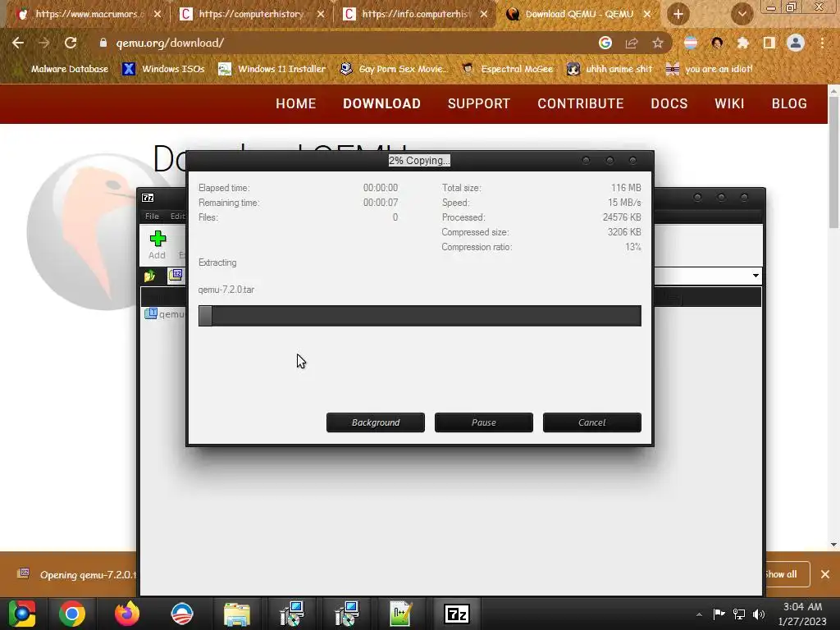The width and height of the screenshot is (840, 630).
Task: Click Background button in copying dialog
Action: [375, 422]
